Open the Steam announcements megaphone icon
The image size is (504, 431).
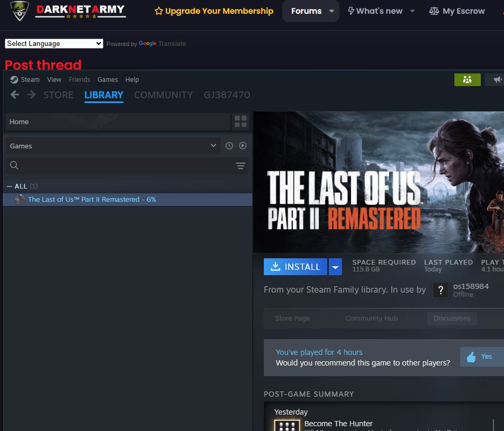[x=497, y=80]
